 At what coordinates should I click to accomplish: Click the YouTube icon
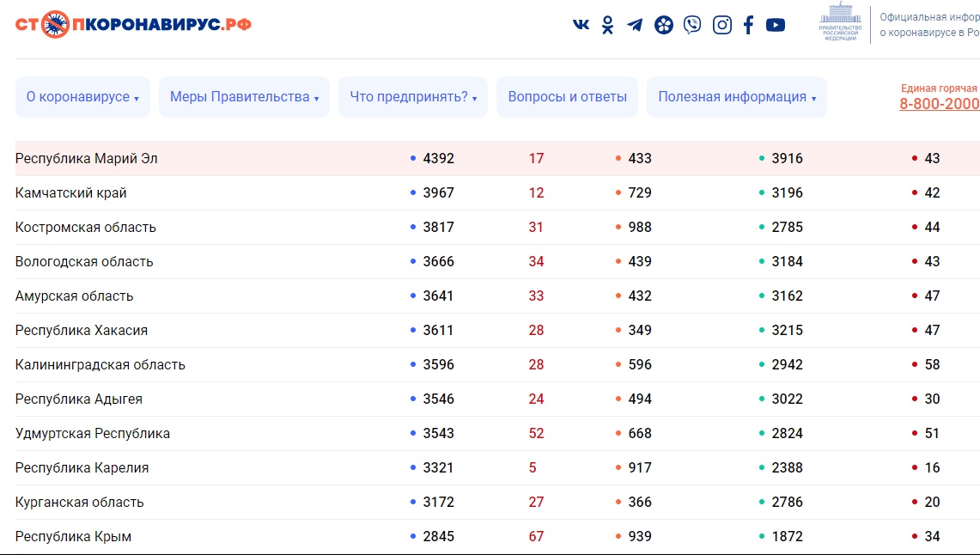(x=776, y=25)
